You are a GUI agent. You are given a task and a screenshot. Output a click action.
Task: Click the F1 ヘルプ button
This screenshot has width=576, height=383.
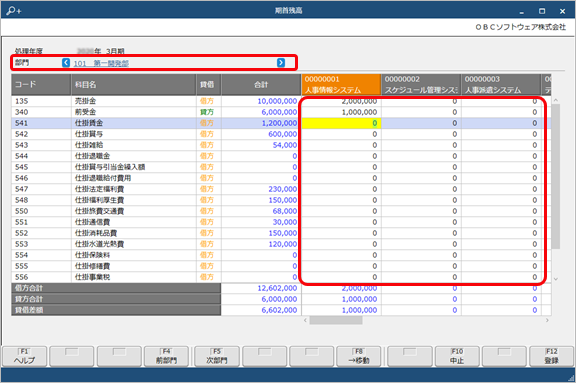pyautogui.click(x=25, y=356)
